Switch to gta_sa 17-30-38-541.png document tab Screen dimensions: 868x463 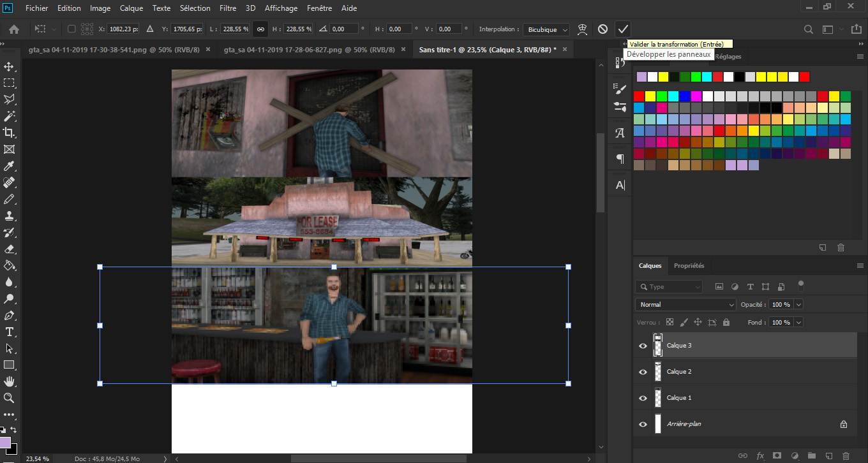(115, 50)
